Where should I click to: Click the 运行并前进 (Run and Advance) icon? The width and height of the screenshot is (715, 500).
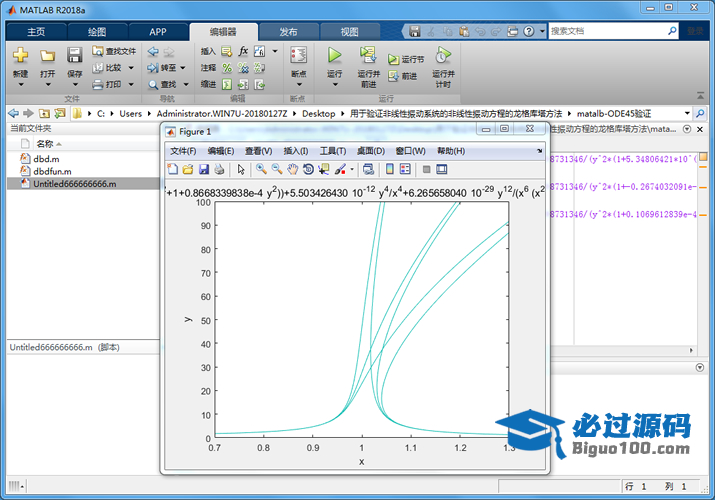point(368,55)
